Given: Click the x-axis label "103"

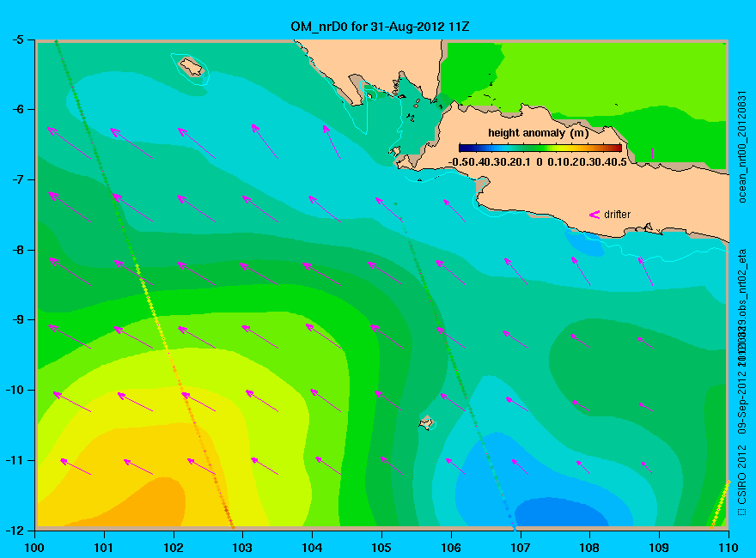Looking at the screenshot, I should point(242,548).
